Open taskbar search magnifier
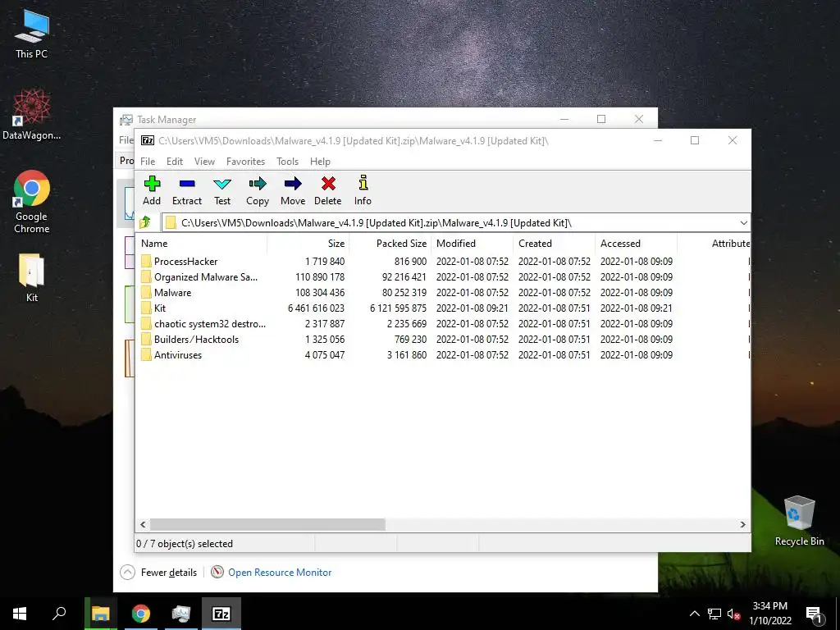Screen dimensions: 840x630 (59, 614)
